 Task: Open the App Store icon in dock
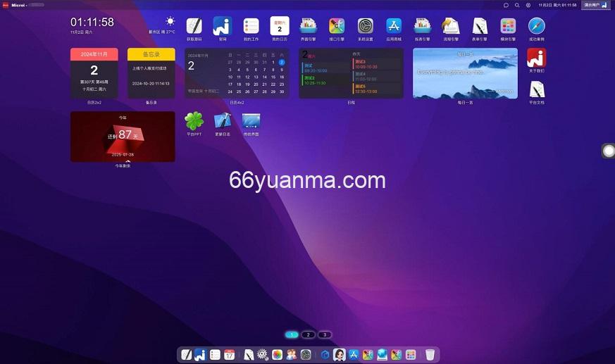click(x=354, y=355)
